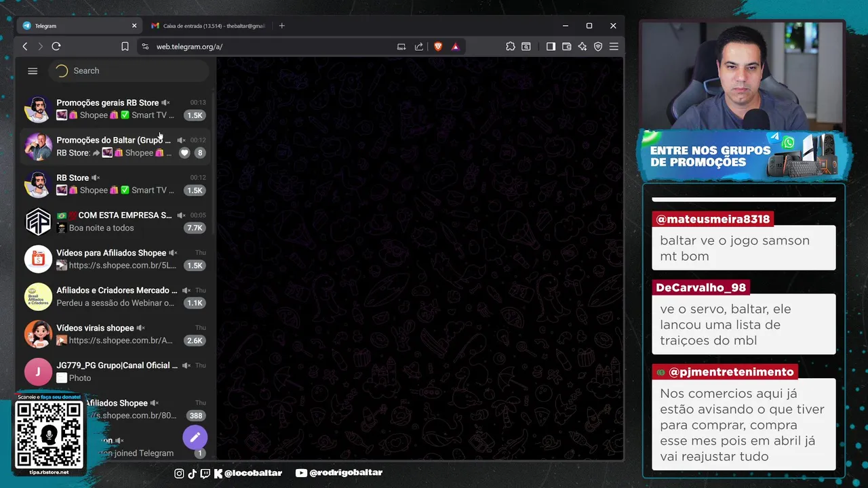Go forward in the browser
Viewport: 868px width, 488px height.
click(40, 46)
